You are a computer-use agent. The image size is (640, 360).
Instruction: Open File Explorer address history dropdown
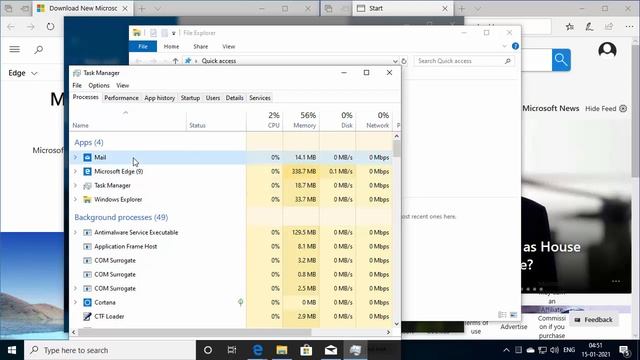(395, 61)
